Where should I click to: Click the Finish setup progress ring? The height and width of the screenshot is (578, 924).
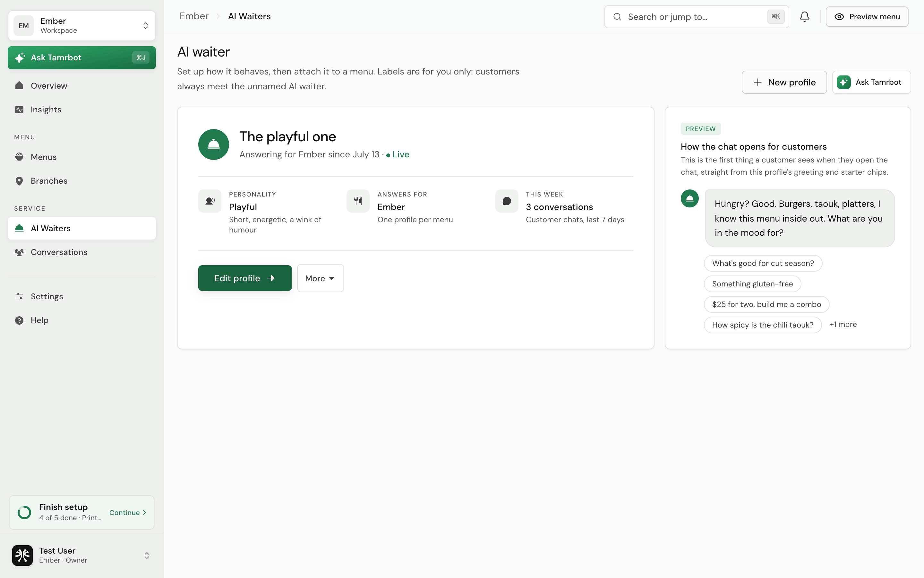24,512
